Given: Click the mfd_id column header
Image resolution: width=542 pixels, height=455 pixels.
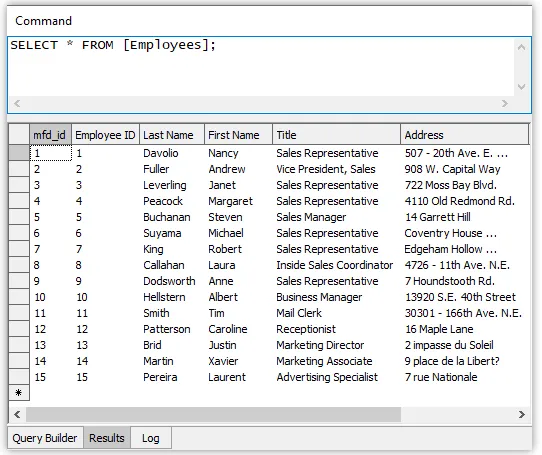Looking at the screenshot, I should coord(50,134).
